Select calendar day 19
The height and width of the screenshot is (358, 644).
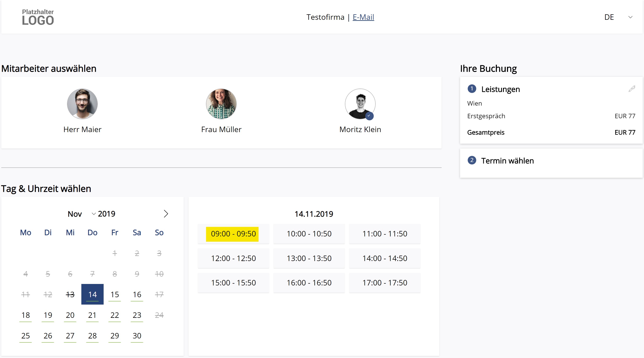(x=48, y=315)
